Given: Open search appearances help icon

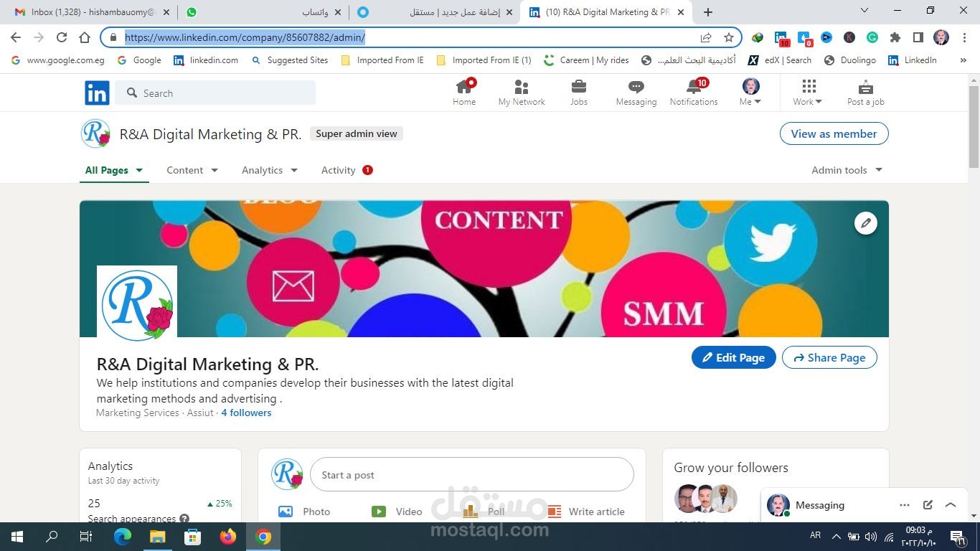Looking at the screenshot, I should (184, 518).
